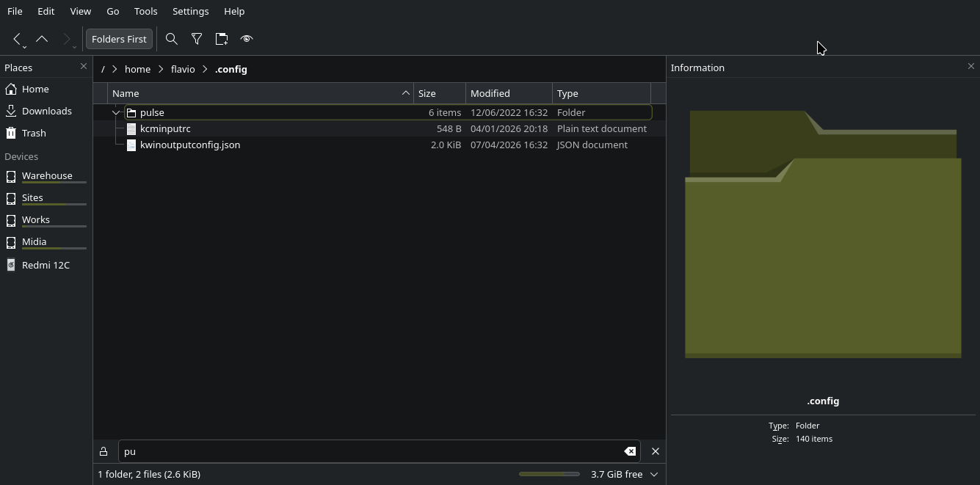980x485 pixels.
Task: Go up to parent folder
Action: 42,39
